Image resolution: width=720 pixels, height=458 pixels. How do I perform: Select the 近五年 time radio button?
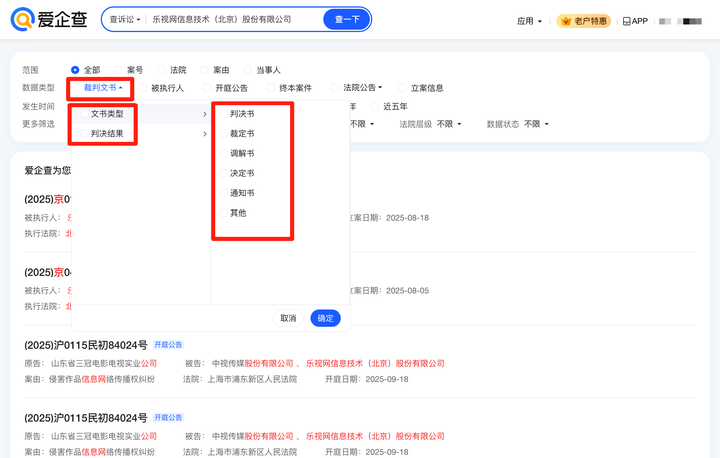375,107
